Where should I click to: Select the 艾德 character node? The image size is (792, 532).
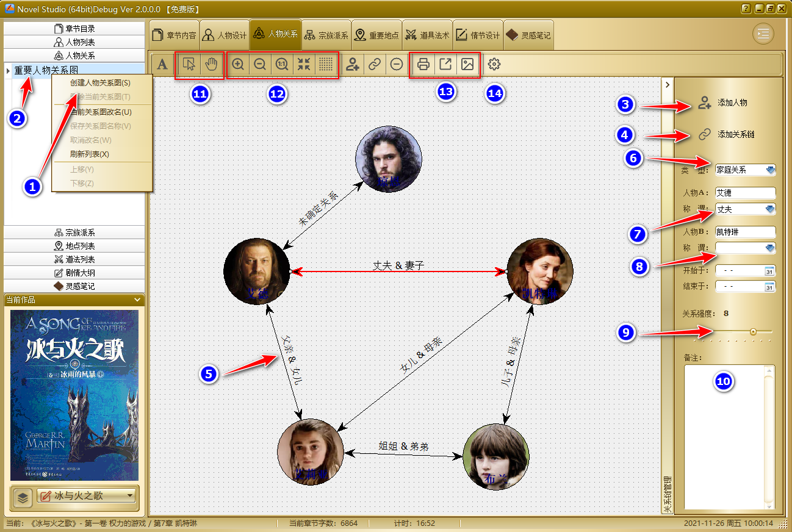coord(257,271)
